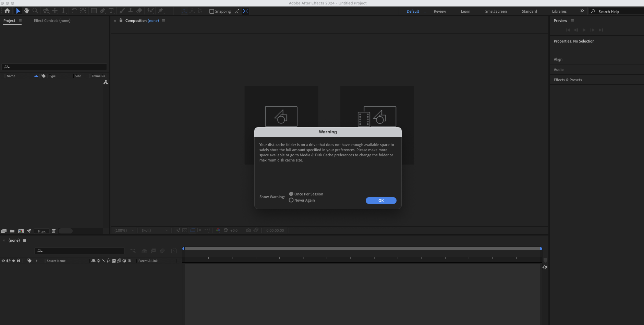Select the Pen tool in the toolbar
644x325 pixels.
tap(102, 11)
